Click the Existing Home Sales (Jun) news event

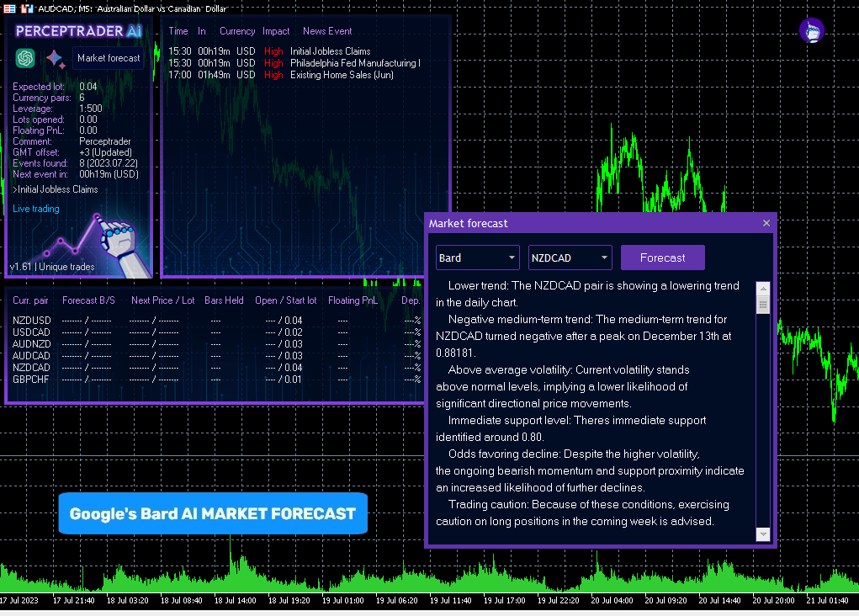[342, 75]
